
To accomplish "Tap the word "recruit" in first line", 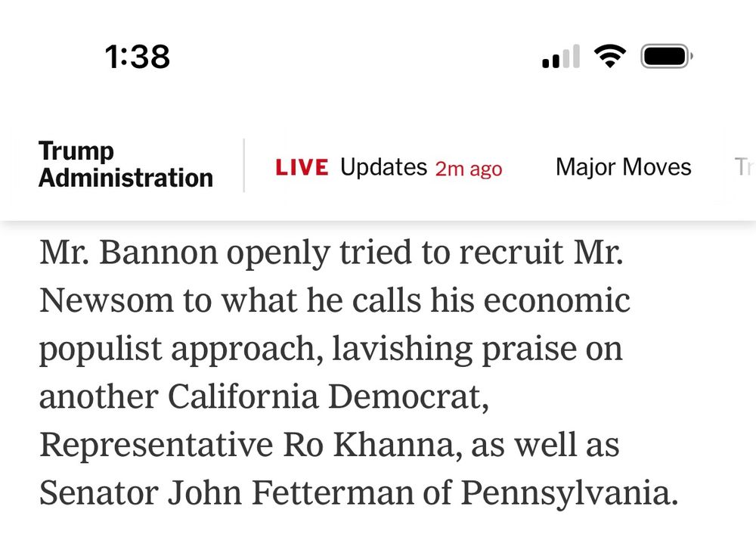I will point(508,254).
